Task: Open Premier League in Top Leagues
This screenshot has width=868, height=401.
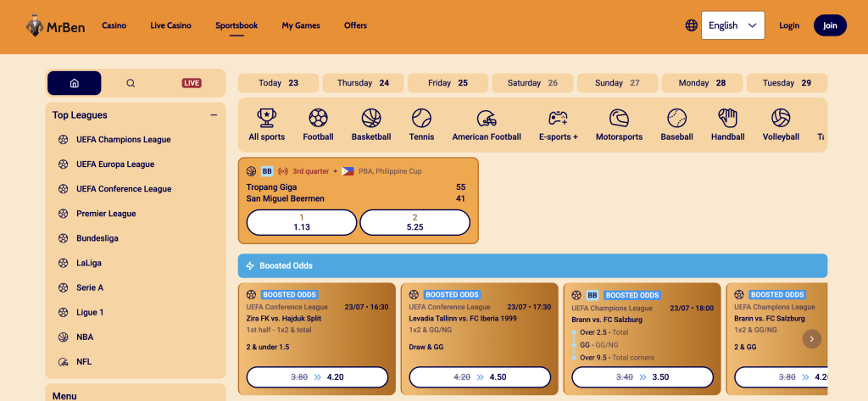Action: (106, 214)
